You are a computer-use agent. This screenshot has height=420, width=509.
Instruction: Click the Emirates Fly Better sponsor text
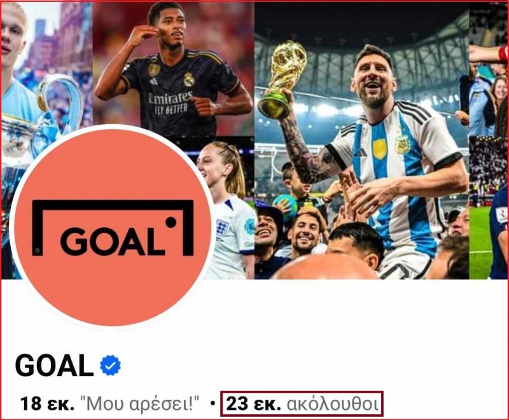[170, 102]
